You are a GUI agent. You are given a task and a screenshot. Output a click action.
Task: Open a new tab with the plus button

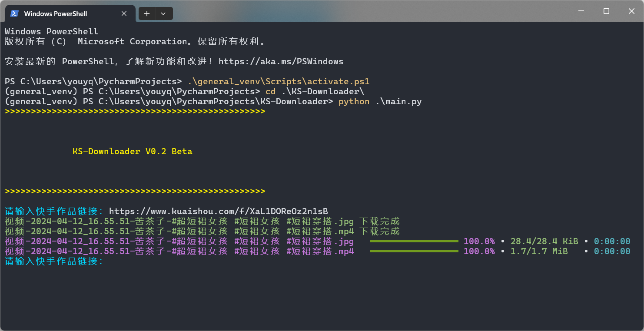pyautogui.click(x=147, y=13)
